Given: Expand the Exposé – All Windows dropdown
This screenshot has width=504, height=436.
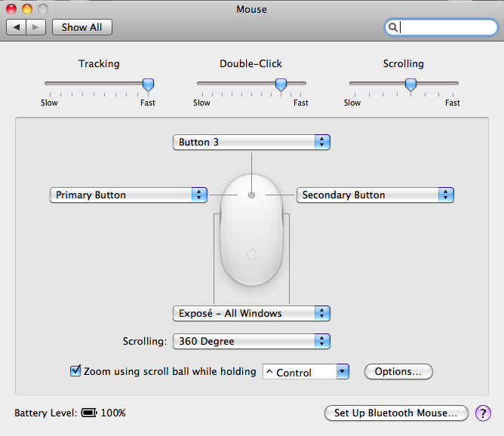Looking at the screenshot, I should (252, 313).
